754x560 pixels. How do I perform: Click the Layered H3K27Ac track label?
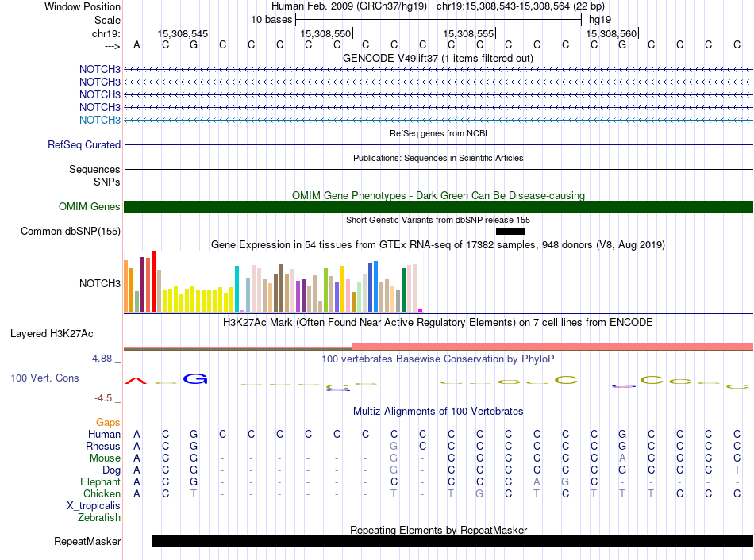52,334
